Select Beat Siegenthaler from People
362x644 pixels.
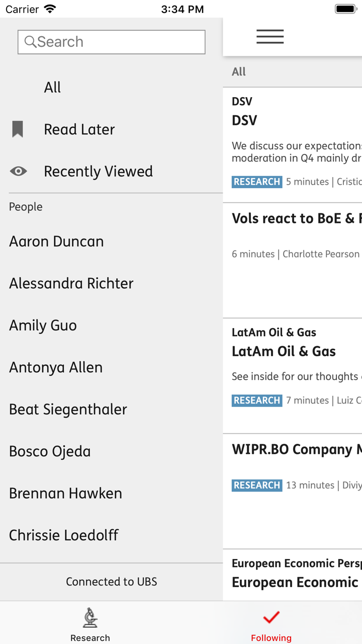pyautogui.click(x=68, y=409)
